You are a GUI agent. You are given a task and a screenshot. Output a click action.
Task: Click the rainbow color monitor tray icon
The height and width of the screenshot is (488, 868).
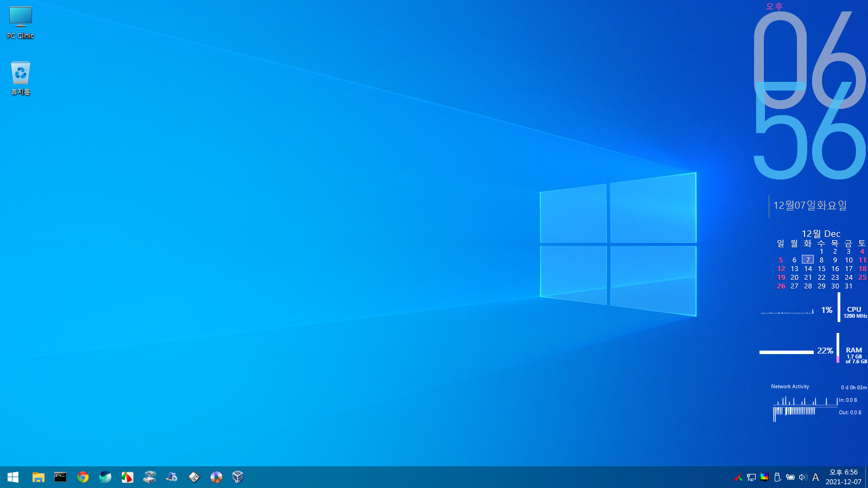point(764,477)
